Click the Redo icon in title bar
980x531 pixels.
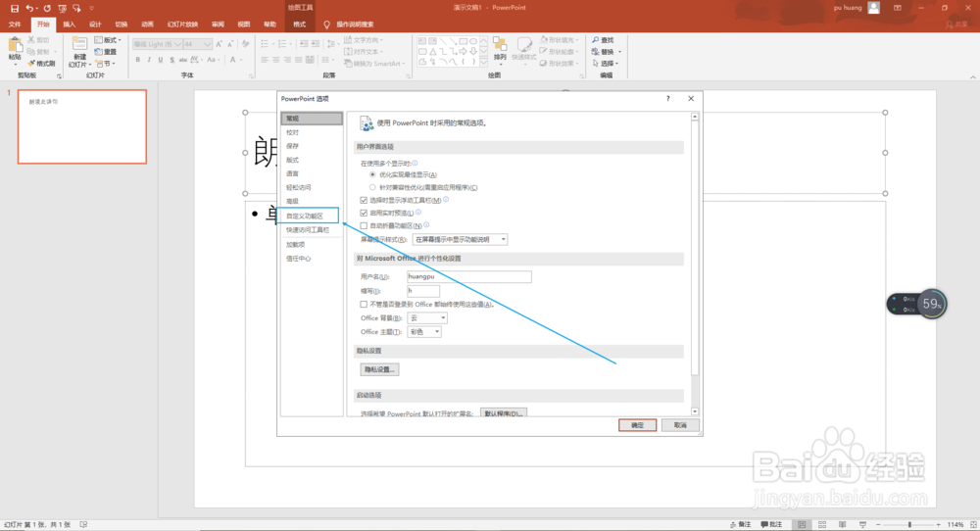click(47, 8)
